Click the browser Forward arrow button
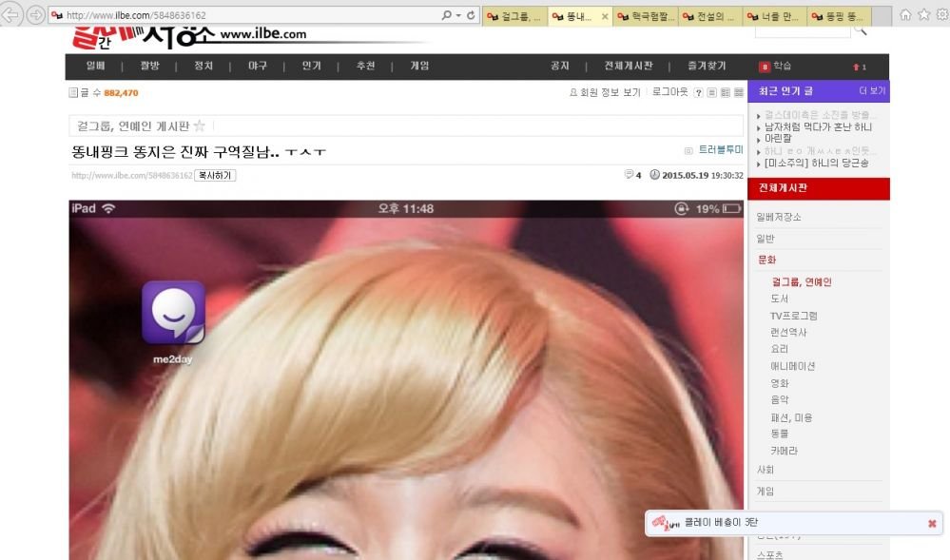950x560 pixels. pos(36,14)
